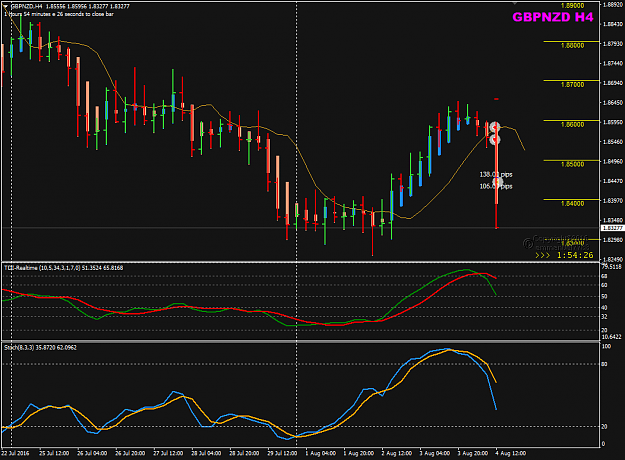This screenshot has width=625, height=460.
Task: Click the 28 Jul 04:00 time label
Action: tap(206, 453)
